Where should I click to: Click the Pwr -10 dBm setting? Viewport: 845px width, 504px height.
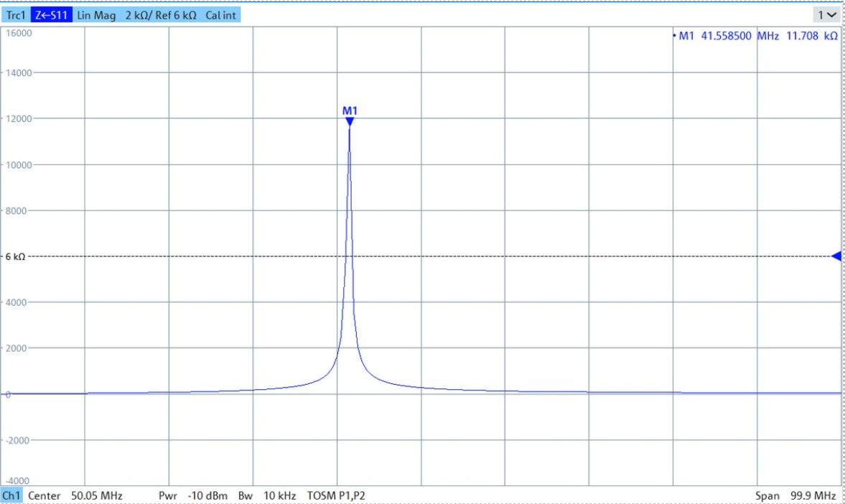pos(193,495)
